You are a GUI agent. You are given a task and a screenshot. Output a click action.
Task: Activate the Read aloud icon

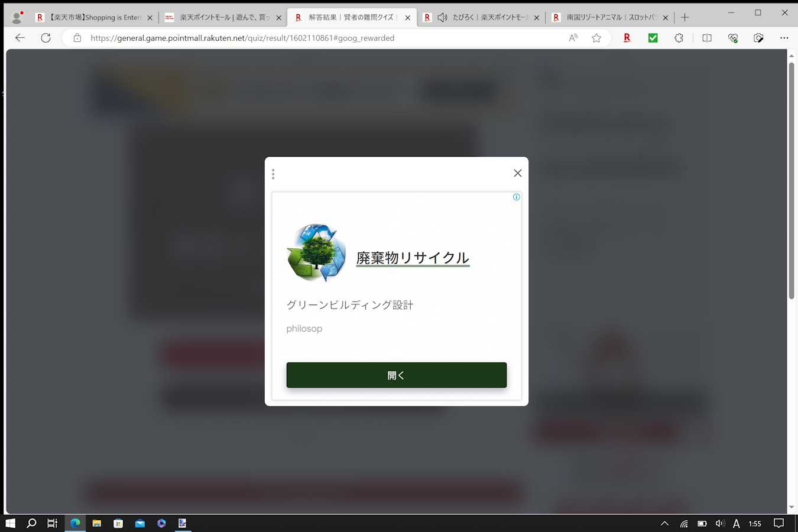573,38
